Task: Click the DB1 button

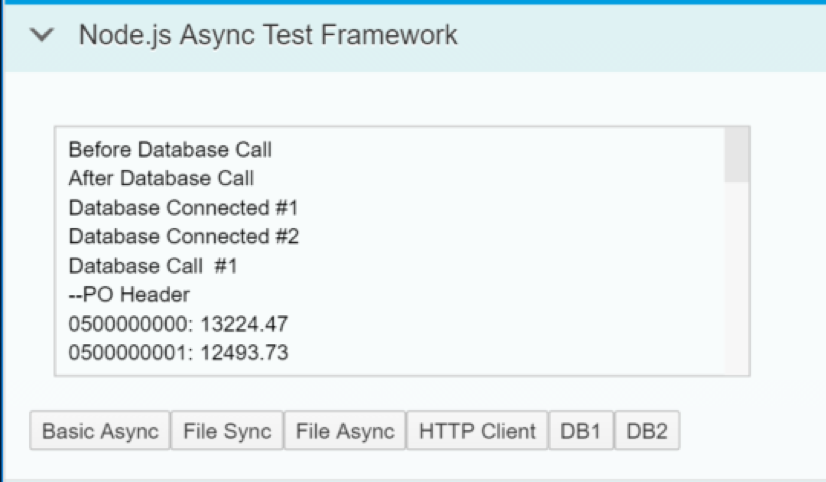Action: click(581, 431)
